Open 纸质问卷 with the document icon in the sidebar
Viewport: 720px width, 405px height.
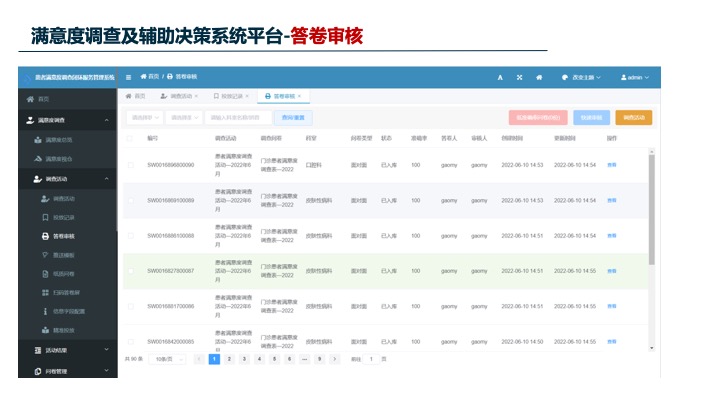coord(68,274)
